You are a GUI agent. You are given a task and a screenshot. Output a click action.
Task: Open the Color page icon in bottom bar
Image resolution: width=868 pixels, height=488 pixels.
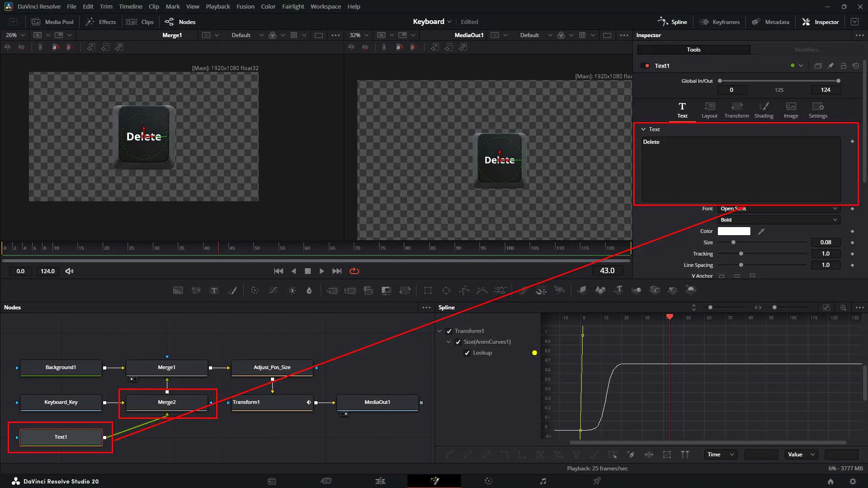(489, 481)
